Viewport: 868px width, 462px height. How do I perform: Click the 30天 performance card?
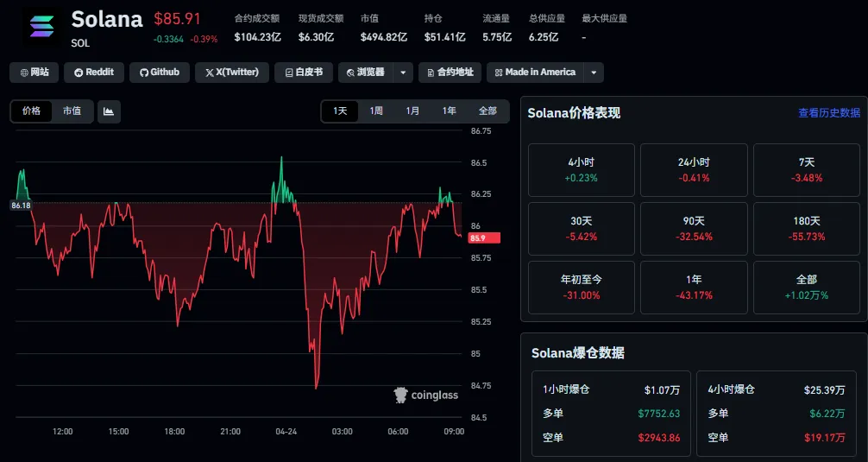[x=582, y=229]
